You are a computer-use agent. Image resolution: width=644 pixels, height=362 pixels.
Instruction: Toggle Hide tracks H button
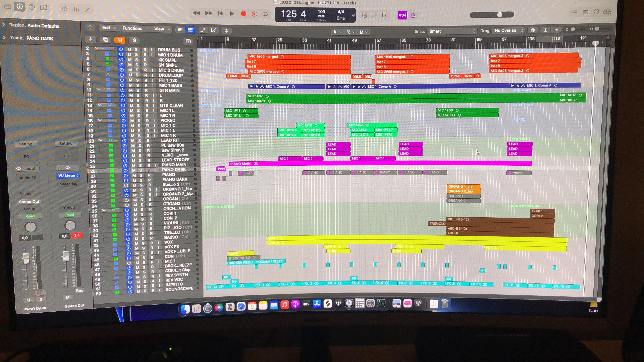120,40
